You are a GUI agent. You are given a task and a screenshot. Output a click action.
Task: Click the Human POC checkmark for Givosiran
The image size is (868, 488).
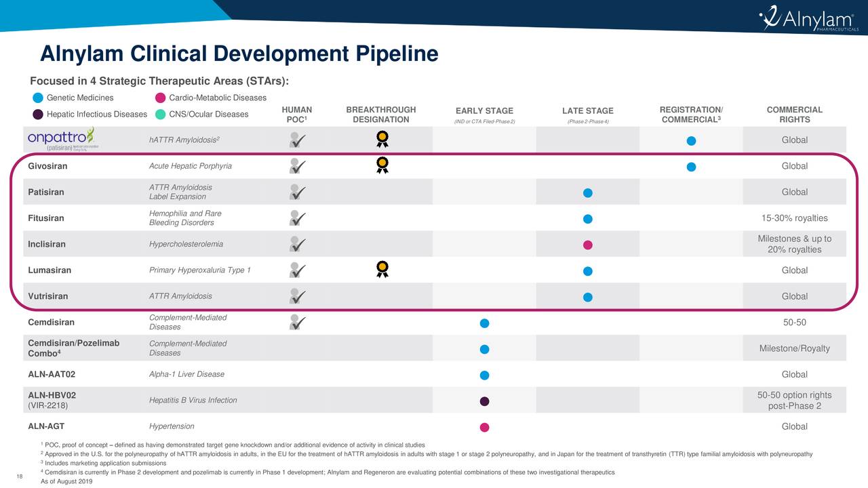297,166
